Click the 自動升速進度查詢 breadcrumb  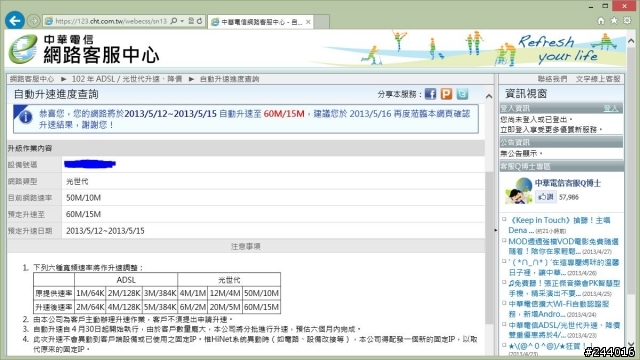(229, 79)
